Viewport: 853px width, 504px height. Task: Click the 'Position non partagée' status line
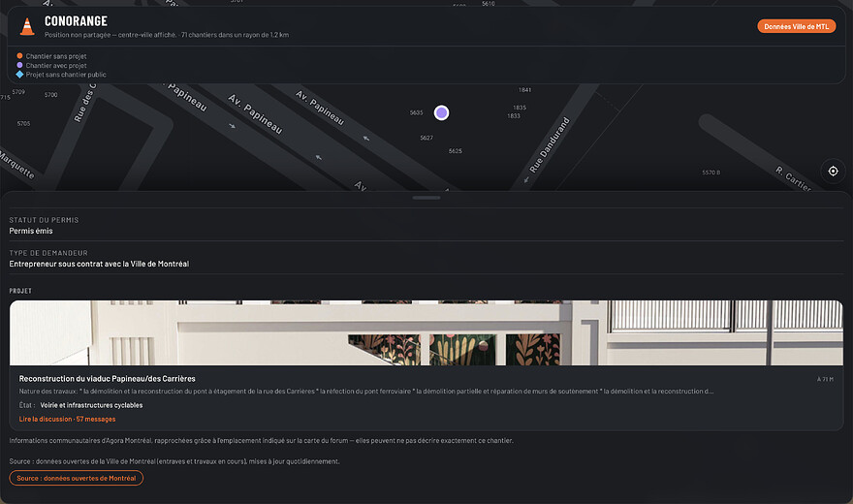click(167, 35)
